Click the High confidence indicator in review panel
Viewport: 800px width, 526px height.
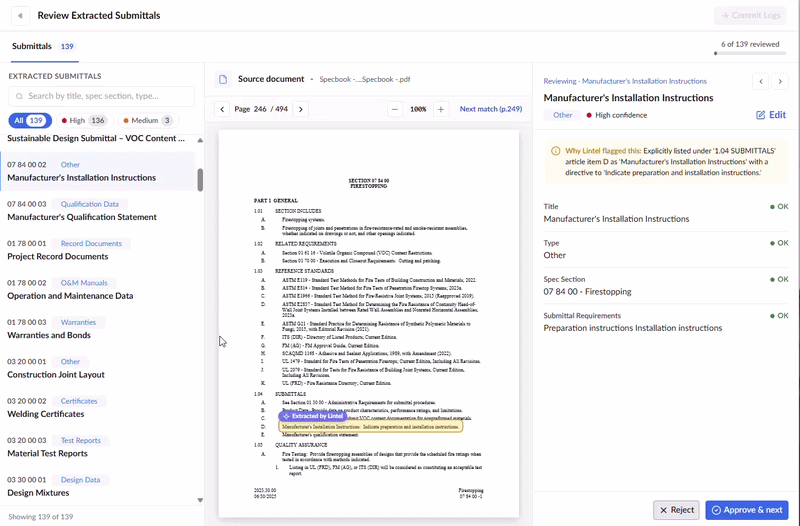[616, 115]
